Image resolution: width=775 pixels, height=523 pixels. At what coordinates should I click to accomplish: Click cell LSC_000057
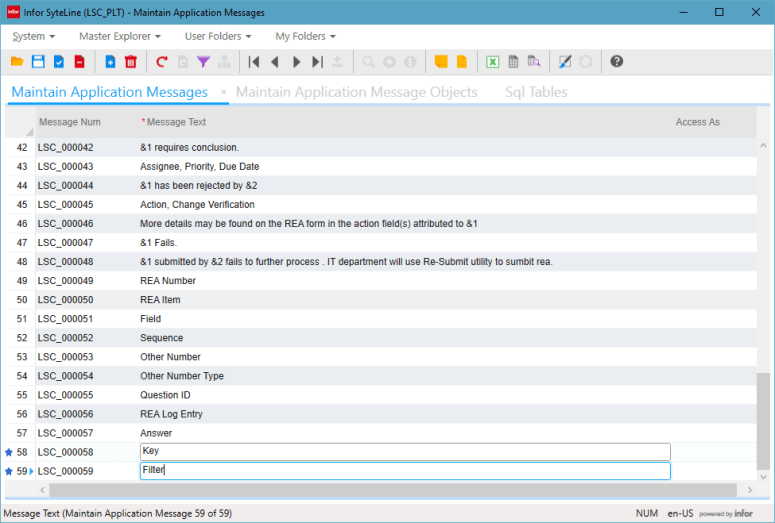tap(65, 433)
